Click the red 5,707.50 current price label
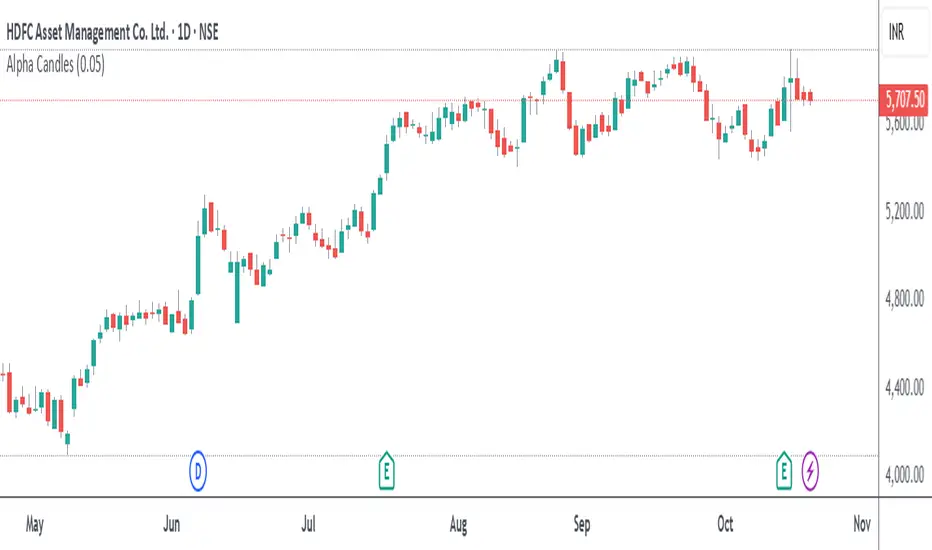Image resolution: width=932 pixels, height=550 pixels. 904,100
